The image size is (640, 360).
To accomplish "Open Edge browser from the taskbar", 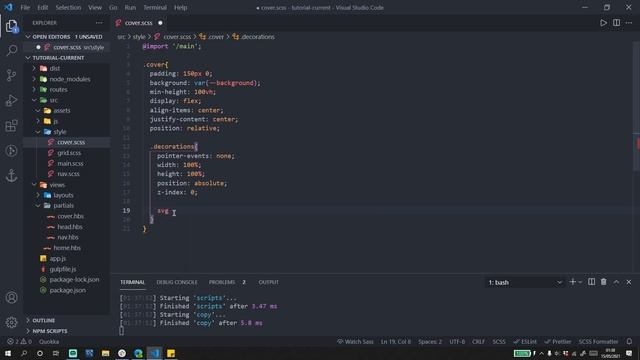I will pos(138,353).
